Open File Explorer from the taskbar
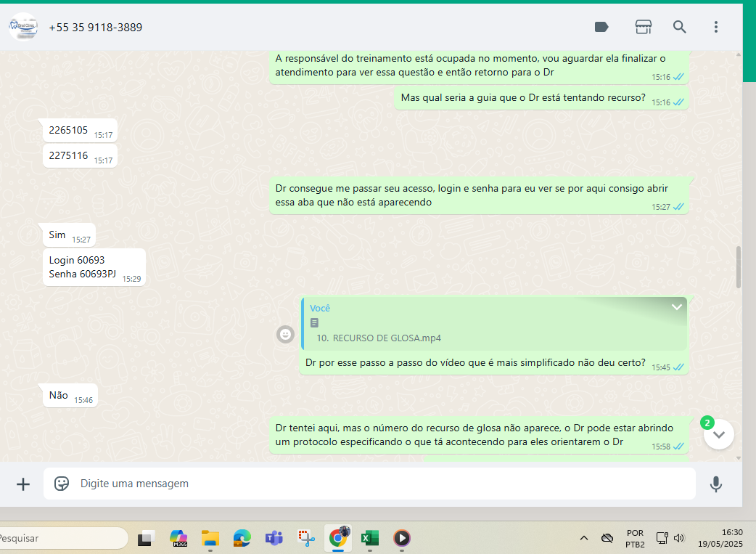The height and width of the screenshot is (554, 756). (x=210, y=538)
